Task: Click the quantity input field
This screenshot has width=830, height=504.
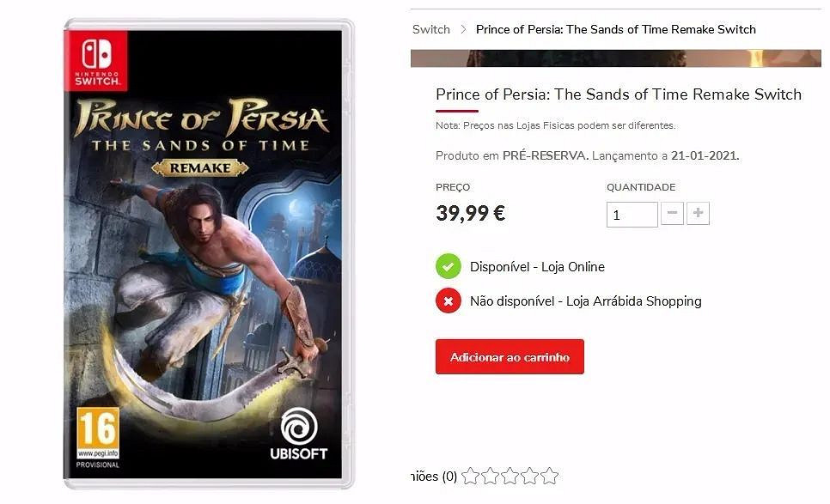Action: click(x=632, y=215)
